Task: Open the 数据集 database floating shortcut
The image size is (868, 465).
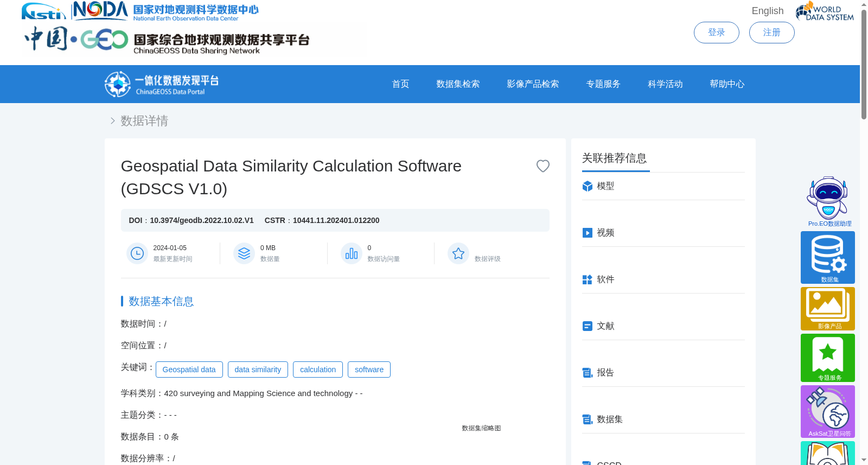Action: coord(828,257)
